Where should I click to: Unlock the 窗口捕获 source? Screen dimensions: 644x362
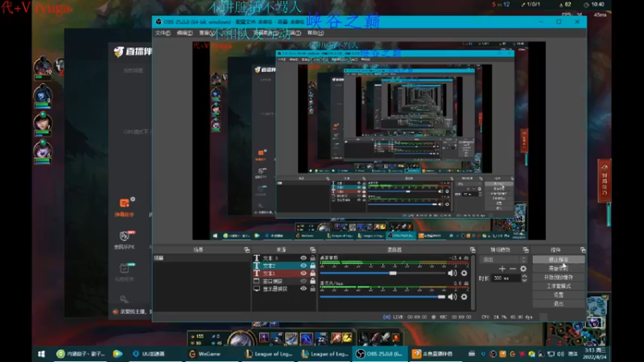tap(312, 281)
